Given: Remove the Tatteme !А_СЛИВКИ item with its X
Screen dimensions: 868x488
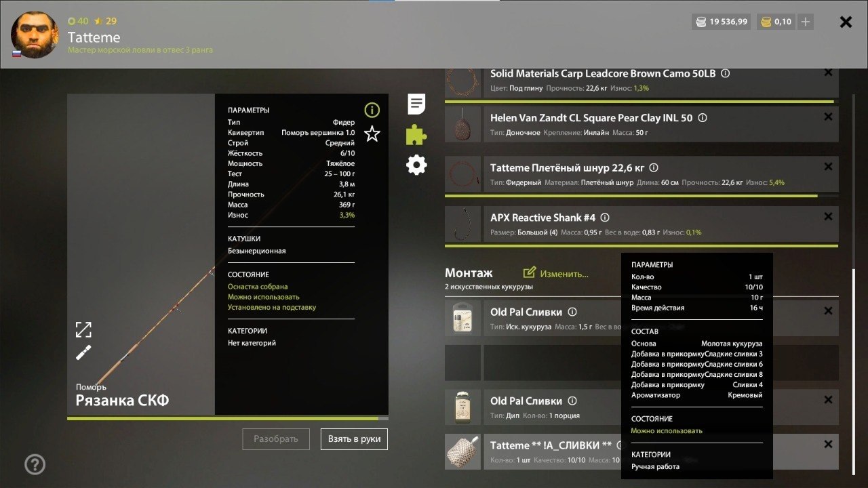Looking at the screenshot, I should [x=828, y=443].
